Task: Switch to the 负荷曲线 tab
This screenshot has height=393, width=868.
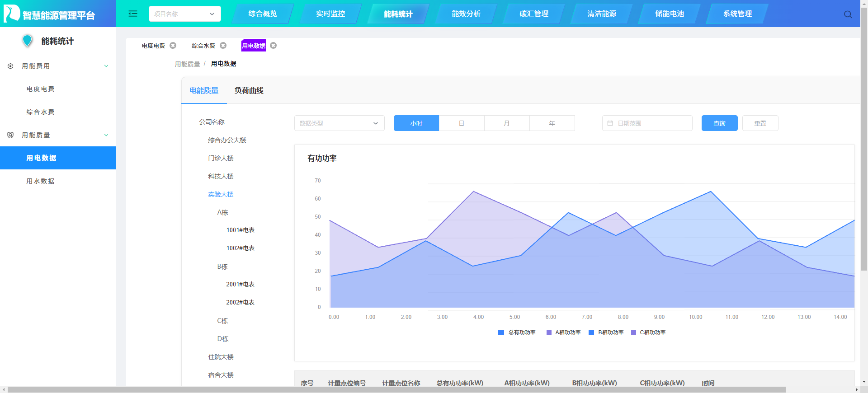Action: [249, 90]
